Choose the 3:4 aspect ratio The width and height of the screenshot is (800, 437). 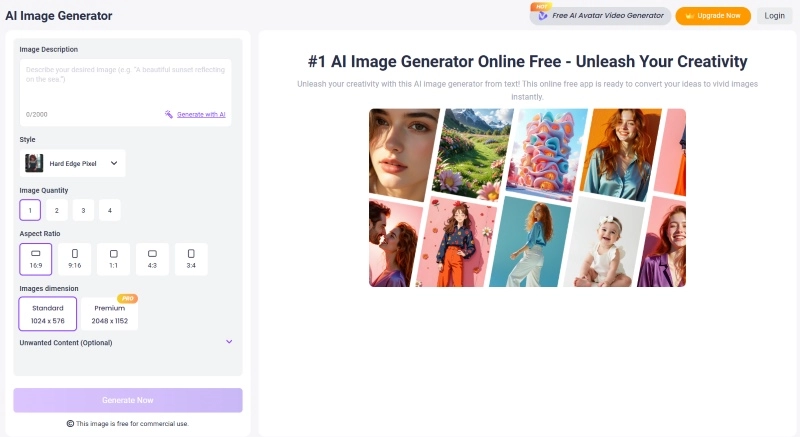pos(191,259)
